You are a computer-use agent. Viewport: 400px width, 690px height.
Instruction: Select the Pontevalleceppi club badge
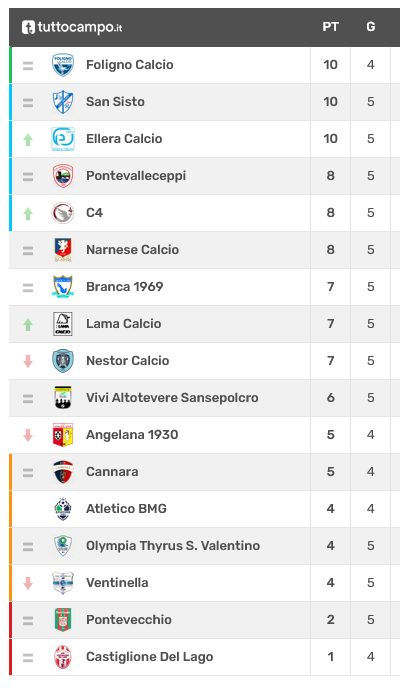tap(63, 176)
